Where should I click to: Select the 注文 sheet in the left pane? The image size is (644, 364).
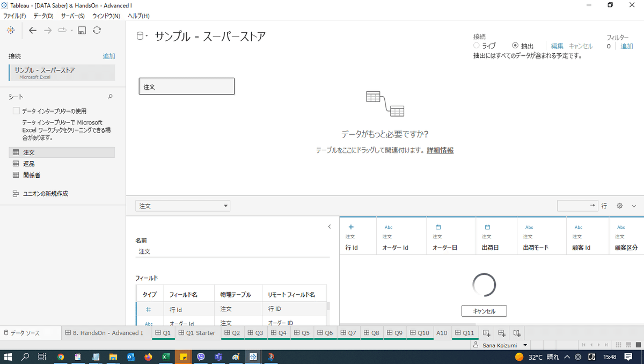click(x=62, y=152)
